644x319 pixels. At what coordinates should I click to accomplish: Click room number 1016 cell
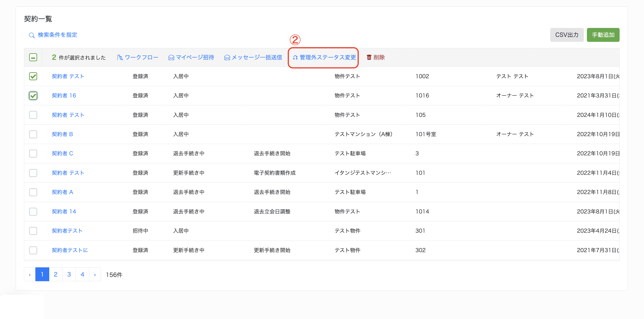pos(422,95)
